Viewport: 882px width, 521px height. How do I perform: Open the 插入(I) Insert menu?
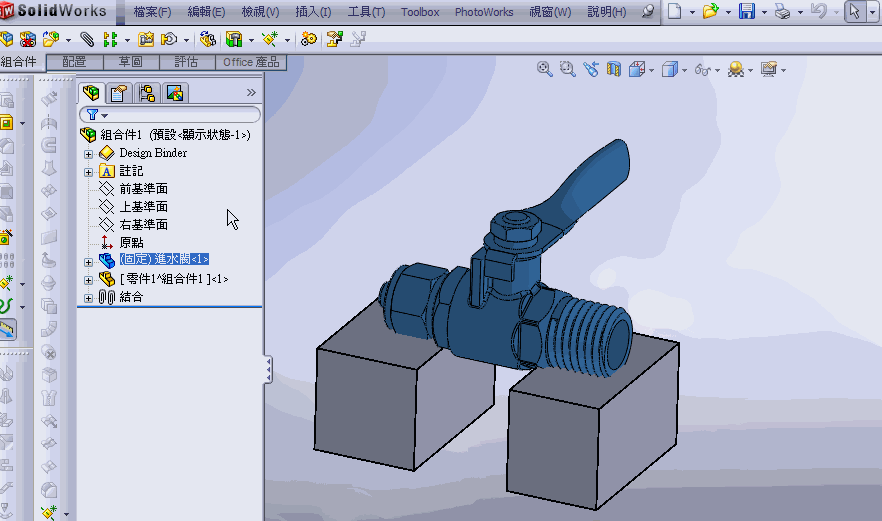tap(313, 12)
